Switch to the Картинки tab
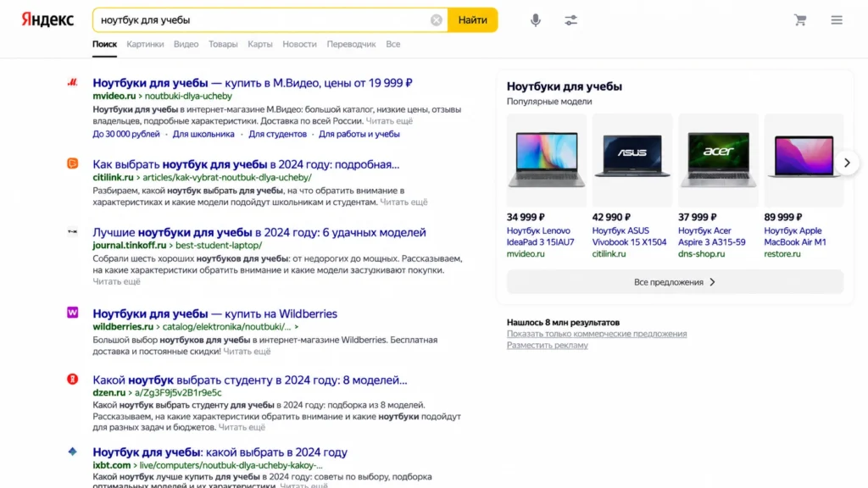868x488 pixels. 145,44
